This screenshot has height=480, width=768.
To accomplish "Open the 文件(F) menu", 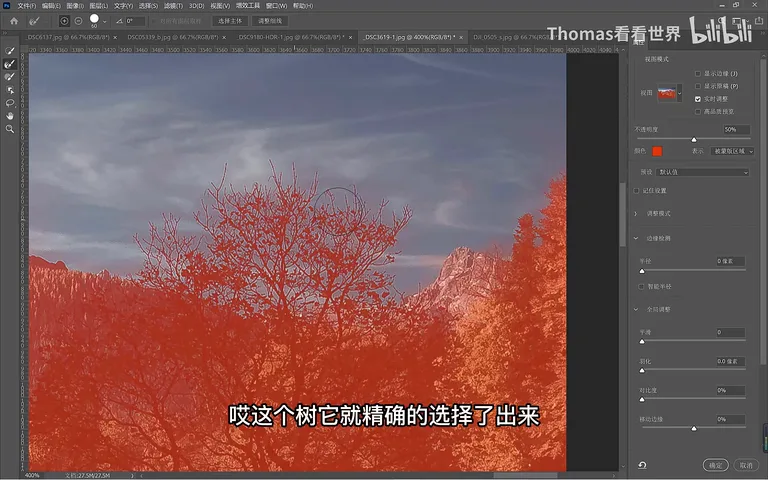I will pos(26,6).
